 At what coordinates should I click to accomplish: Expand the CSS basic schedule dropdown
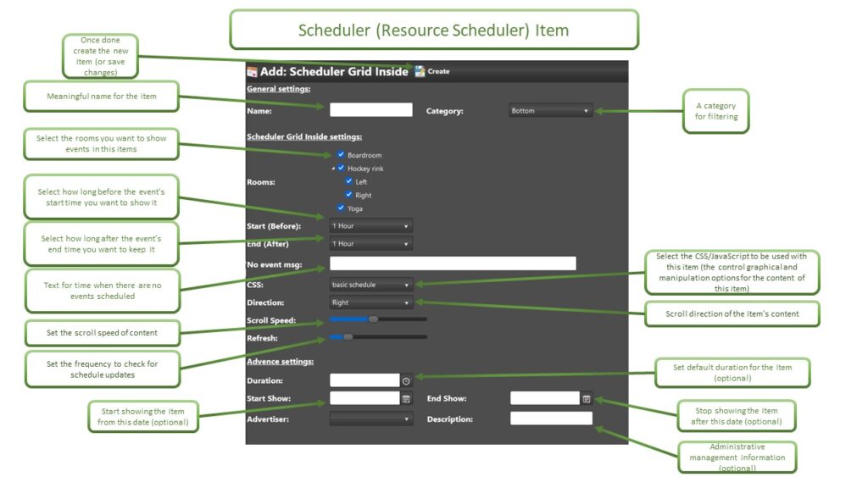(370, 285)
